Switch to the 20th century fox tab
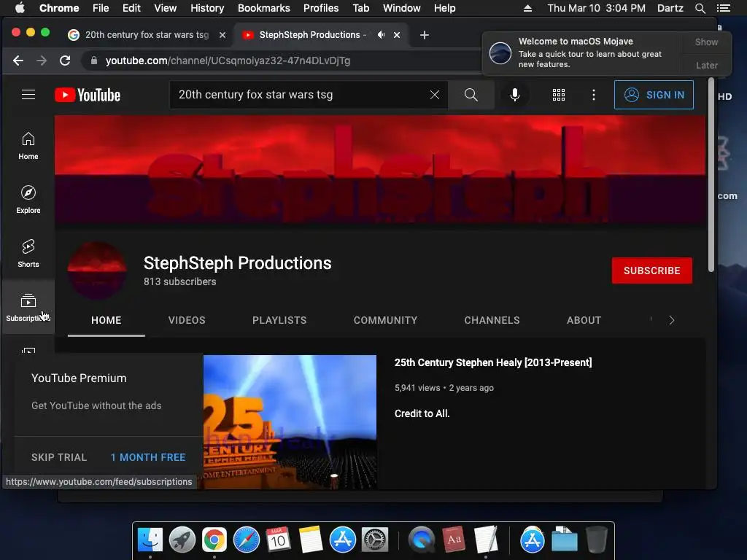Screen dimensions: 747x560 point(147,35)
